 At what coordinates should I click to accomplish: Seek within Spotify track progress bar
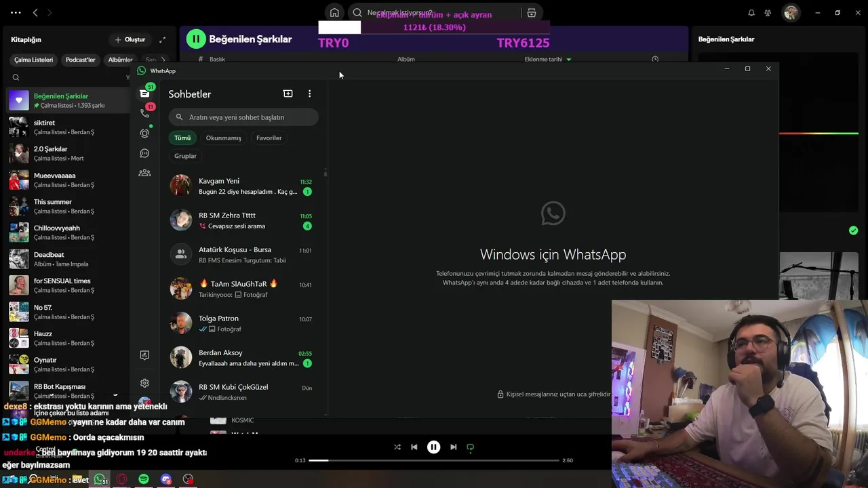point(434,460)
